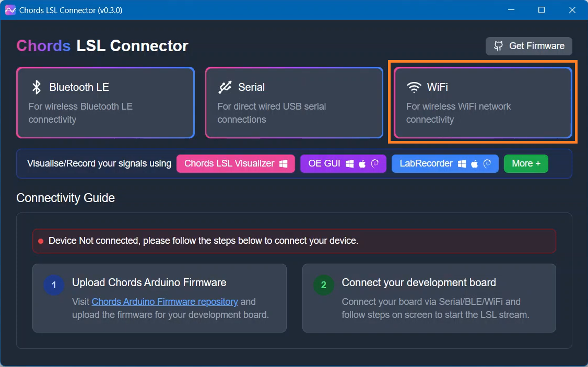
Task: Click the red status dot in the warning banner
Action: pyautogui.click(x=41, y=241)
